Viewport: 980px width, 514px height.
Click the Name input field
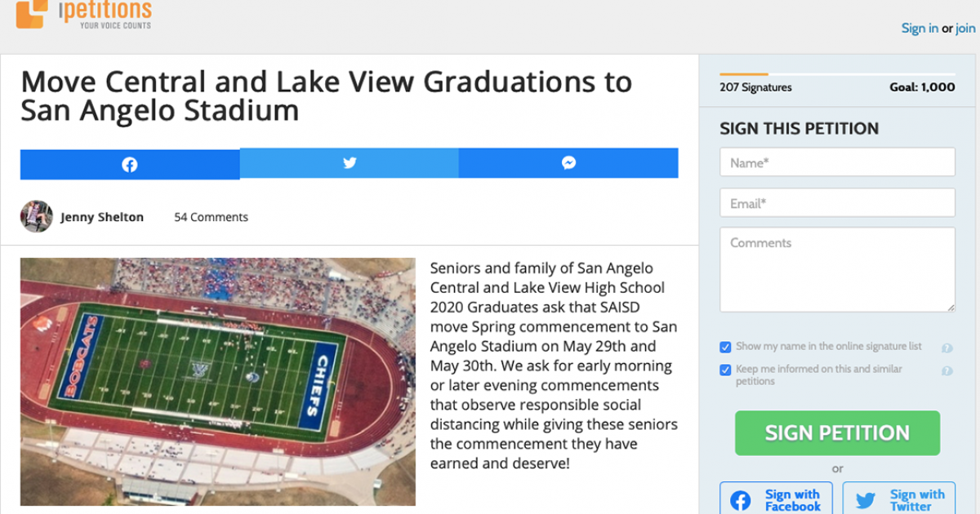[x=837, y=162]
